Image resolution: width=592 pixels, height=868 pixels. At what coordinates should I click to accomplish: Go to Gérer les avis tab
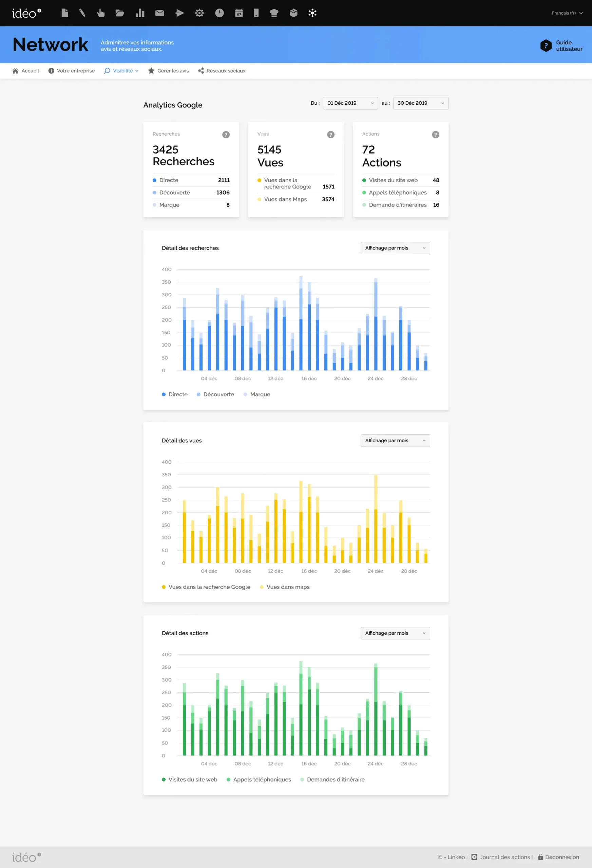tap(169, 71)
